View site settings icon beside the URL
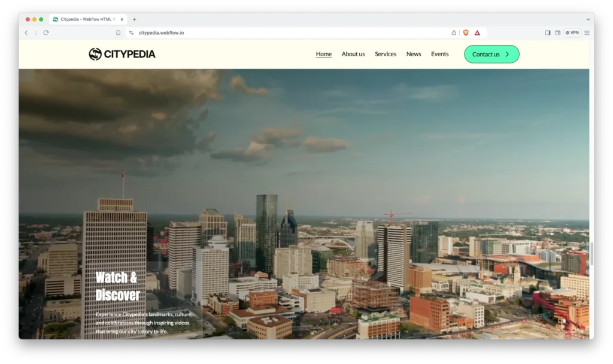This screenshot has width=613, height=364. click(x=131, y=33)
